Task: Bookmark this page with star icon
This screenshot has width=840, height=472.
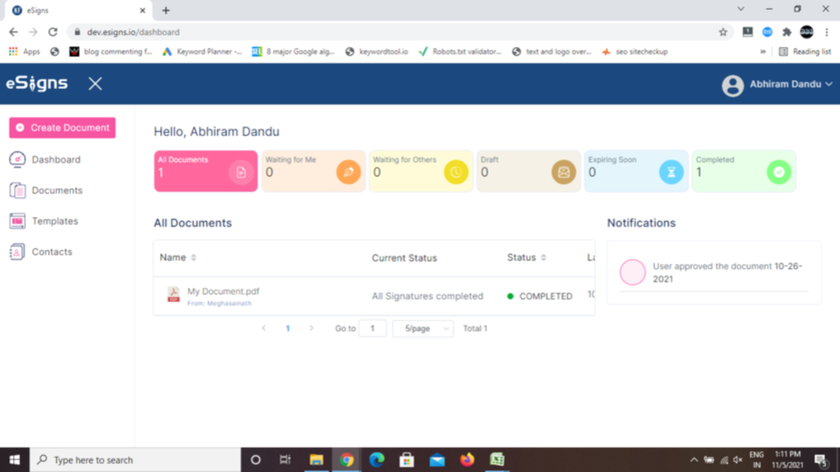Action: pos(723,32)
